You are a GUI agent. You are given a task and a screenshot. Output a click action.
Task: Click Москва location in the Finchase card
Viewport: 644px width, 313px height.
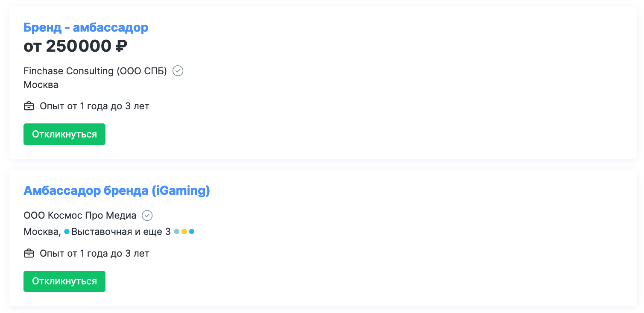click(41, 85)
